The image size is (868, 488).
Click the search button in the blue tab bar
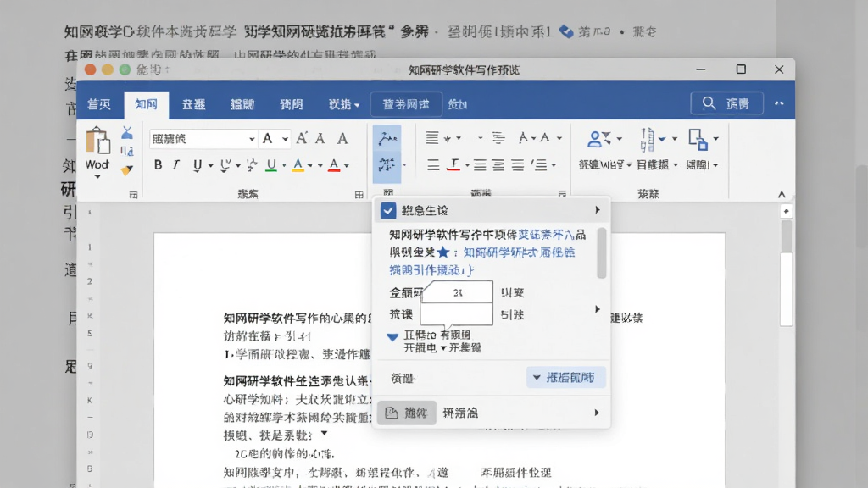(x=726, y=103)
